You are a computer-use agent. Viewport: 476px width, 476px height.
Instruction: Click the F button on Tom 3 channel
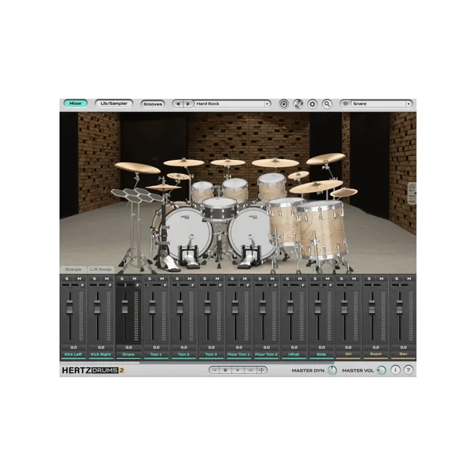220,286
